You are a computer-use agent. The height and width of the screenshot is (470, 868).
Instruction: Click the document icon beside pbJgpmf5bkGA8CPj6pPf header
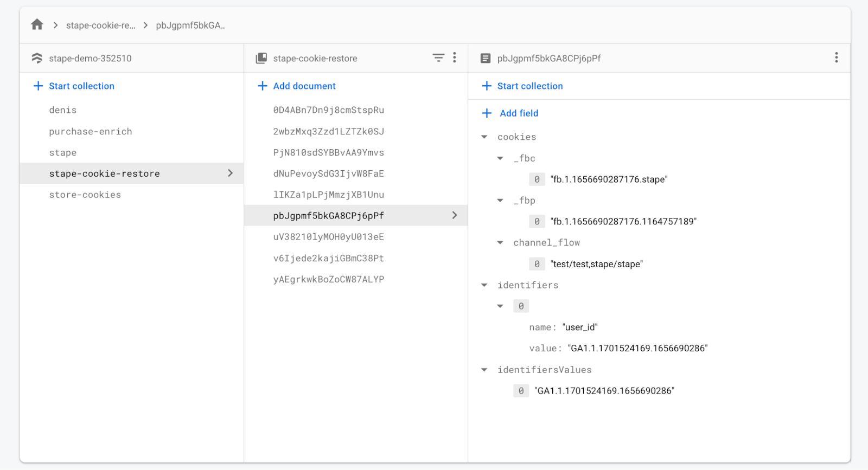pyautogui.click(x=486, y=58)
